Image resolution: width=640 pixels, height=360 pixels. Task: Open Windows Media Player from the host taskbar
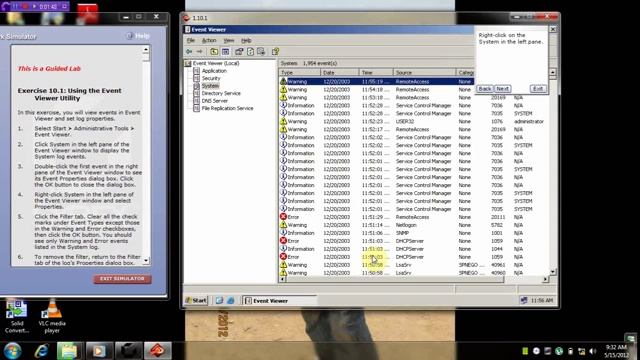[x=99, y=351]
